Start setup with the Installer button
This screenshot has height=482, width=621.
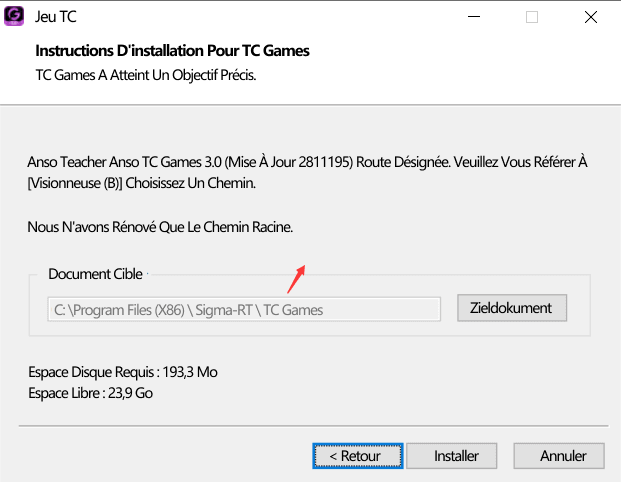(456, 455)
